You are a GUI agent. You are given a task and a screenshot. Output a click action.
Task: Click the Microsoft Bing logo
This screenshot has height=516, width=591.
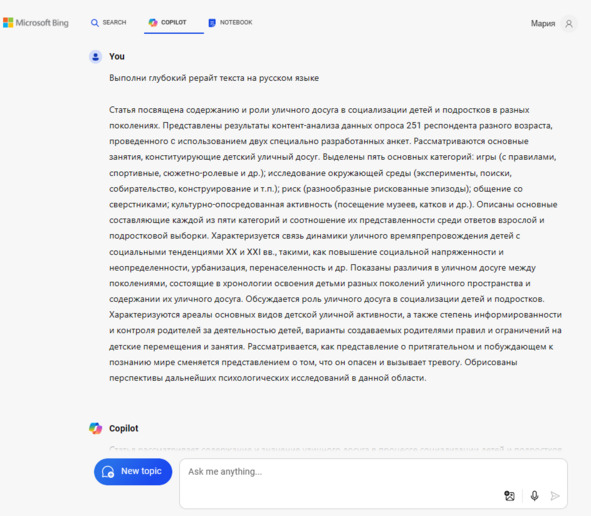(x=36, y=23)
